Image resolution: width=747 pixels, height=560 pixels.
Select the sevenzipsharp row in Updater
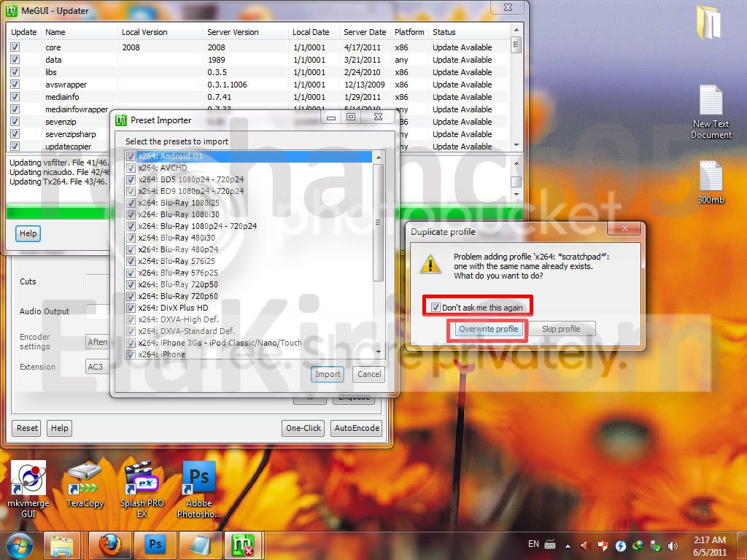point(259,134)
